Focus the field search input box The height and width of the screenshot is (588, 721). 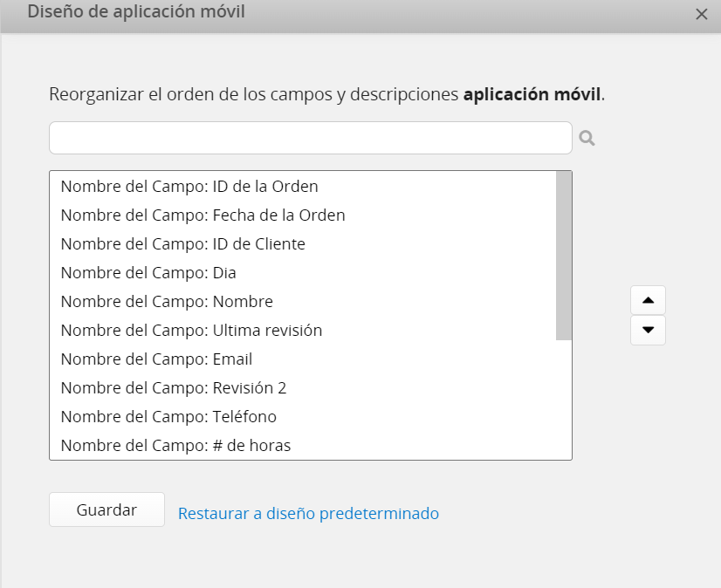(310, 138)
